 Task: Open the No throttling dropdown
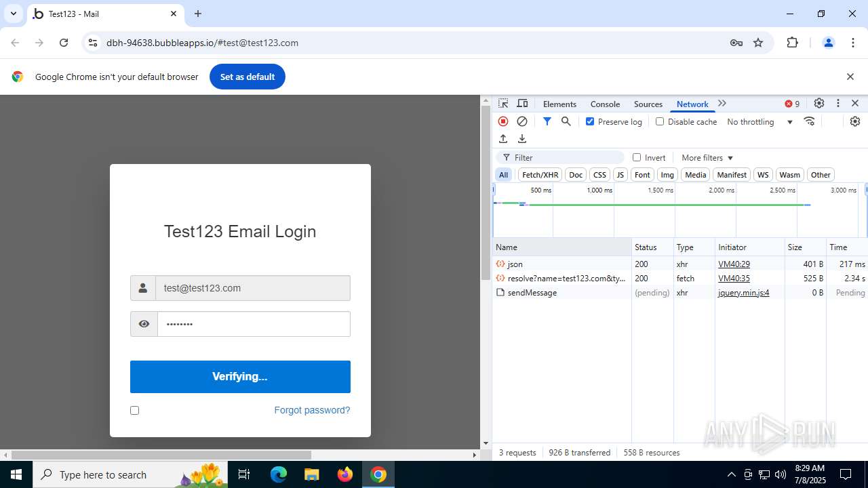759,121
